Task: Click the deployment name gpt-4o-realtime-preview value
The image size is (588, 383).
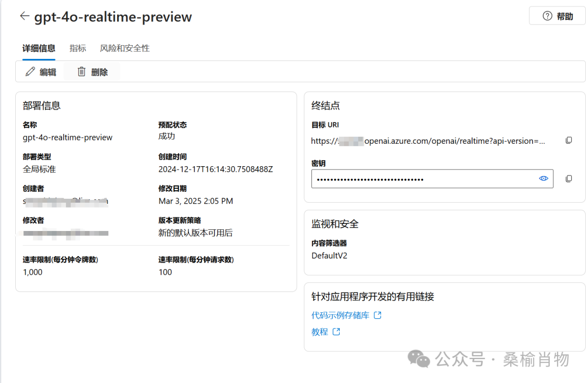Action: (x=68, y=137)
